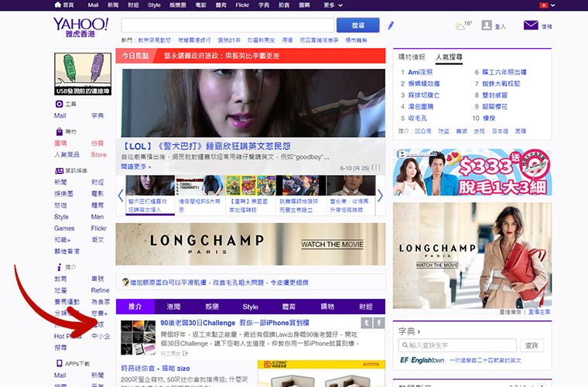Click the APPs download phone icon
This screenshot has height=387, width=588.
click(60, 363)
